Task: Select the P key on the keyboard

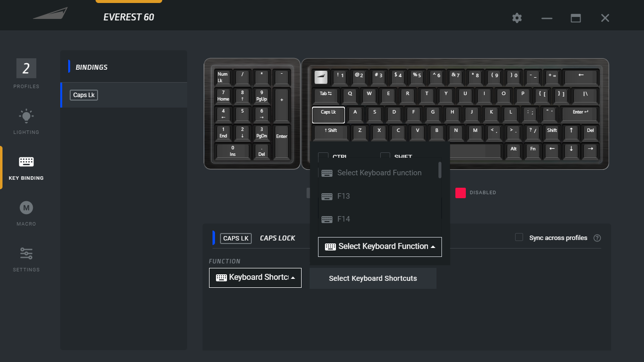Action: tap(523, 95)
